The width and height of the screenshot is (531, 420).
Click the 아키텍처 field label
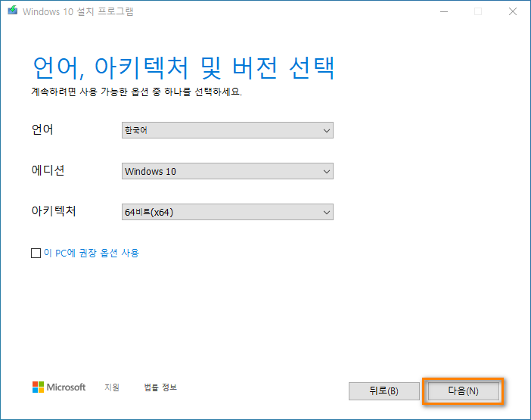click(x=54, y=211)
